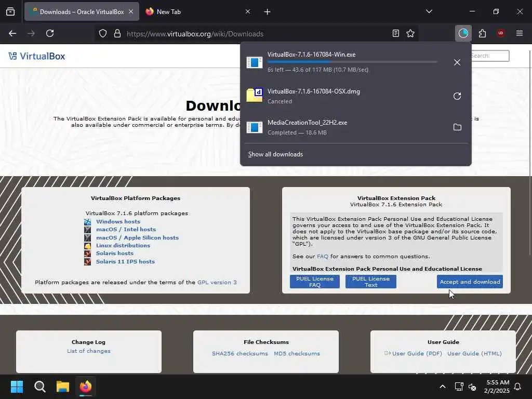The height and width of the screenshot is (399, 532).
Task: Open File Explorer from taskbar
Action: point(63,387)
